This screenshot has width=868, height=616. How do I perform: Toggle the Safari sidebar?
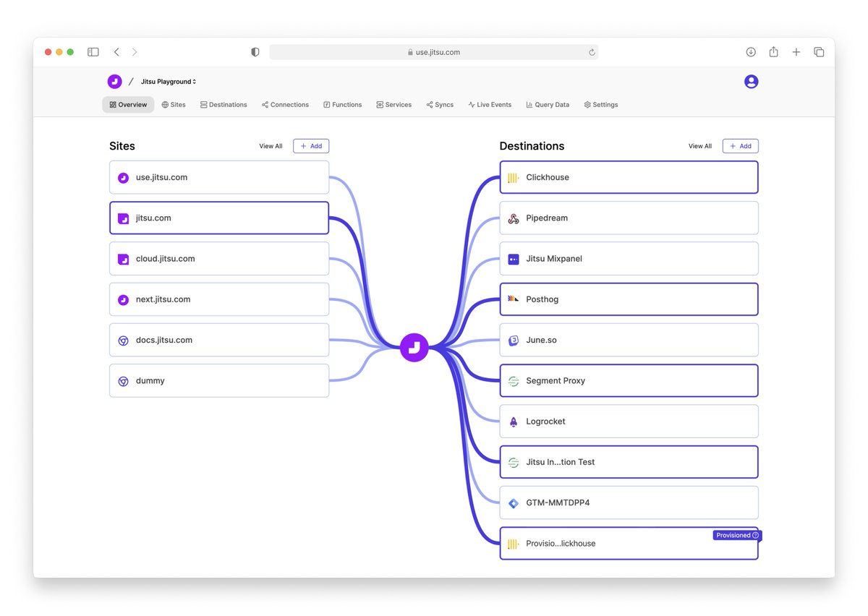93,52
